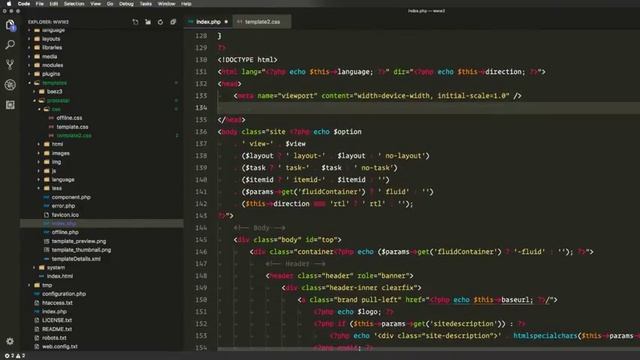Click errors and warnings status bar indicator
Screen dimensions: 640x360
(15, 356)
